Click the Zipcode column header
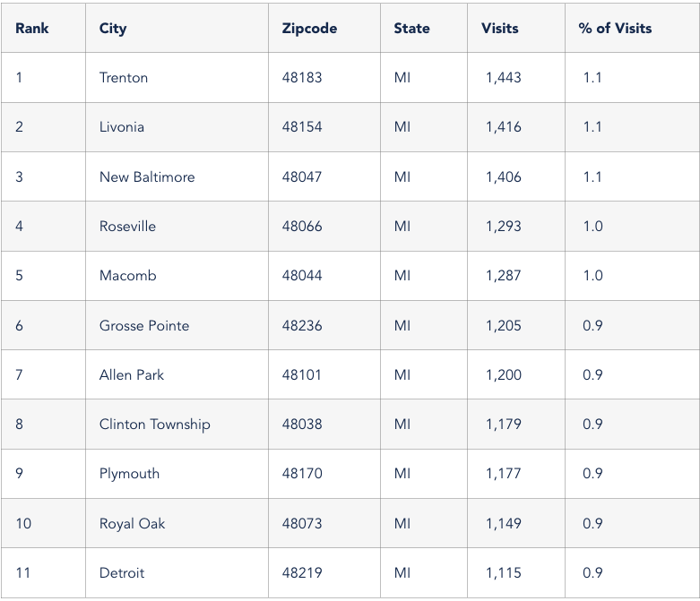 (x=309, y=29)
